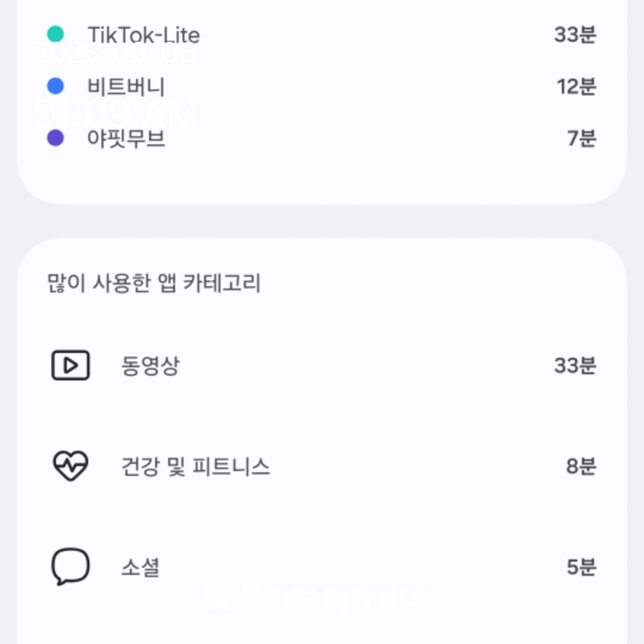644x644 pixels.
Task: Click the purple dot beside 야핏무브
Action: coord(55,138)
